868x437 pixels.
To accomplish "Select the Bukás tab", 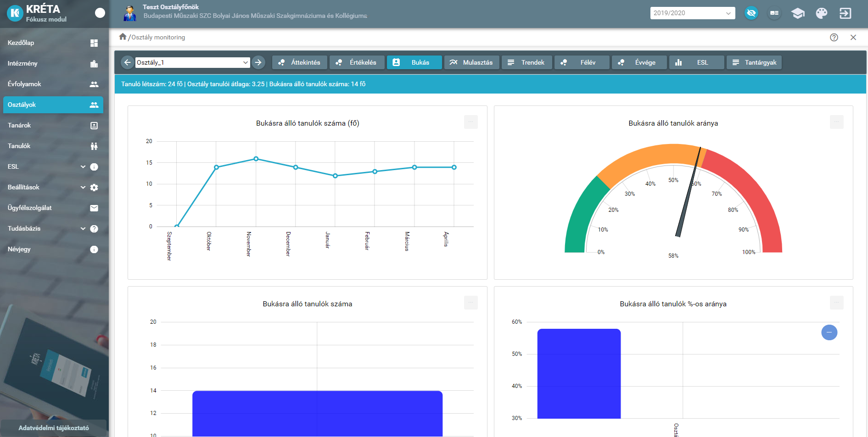I will click(414, 62).
